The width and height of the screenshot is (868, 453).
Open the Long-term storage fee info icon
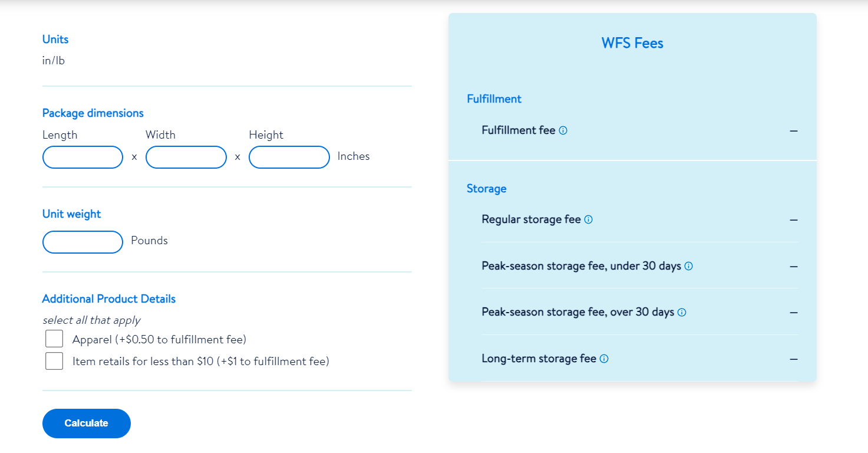603,358
